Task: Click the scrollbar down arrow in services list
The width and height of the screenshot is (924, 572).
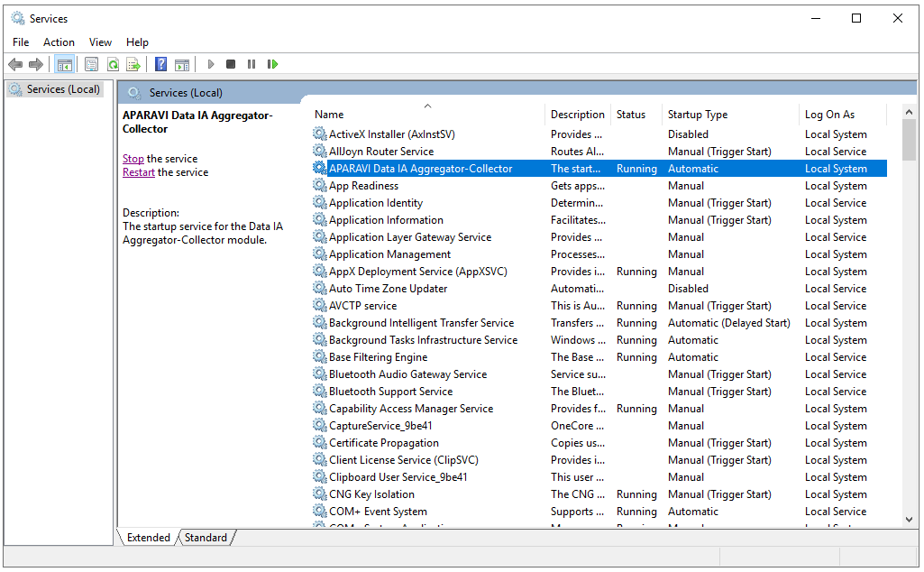Action: [909, 519]
